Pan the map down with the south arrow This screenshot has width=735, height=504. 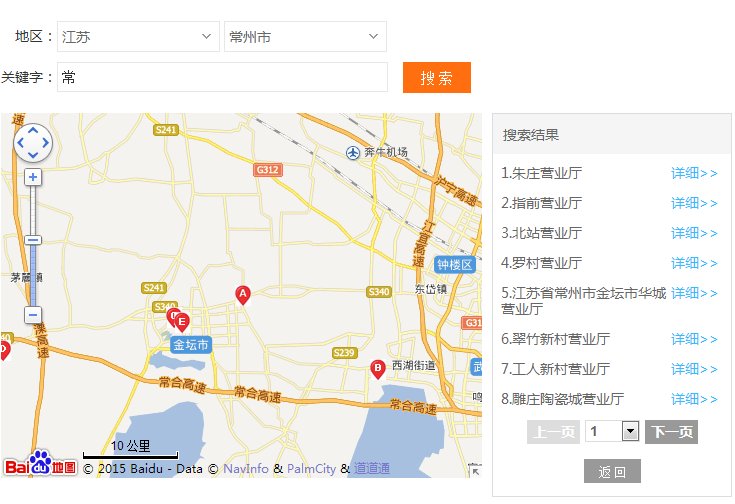[33, 154]
